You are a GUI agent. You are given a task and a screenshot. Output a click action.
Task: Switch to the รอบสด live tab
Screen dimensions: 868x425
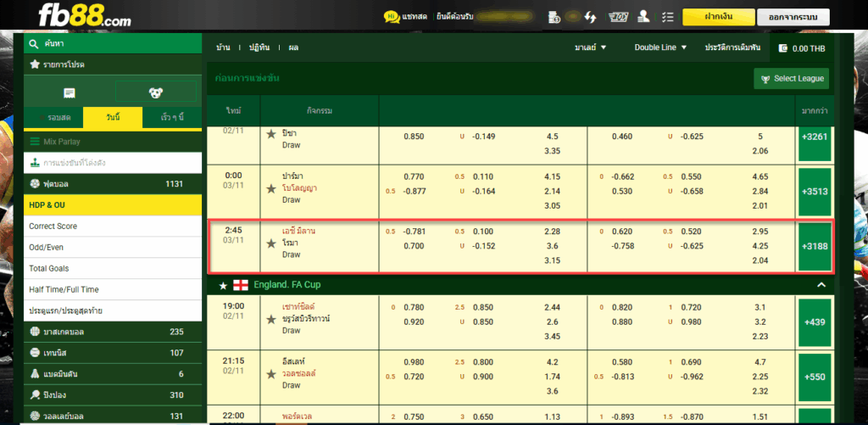(53, 117)
